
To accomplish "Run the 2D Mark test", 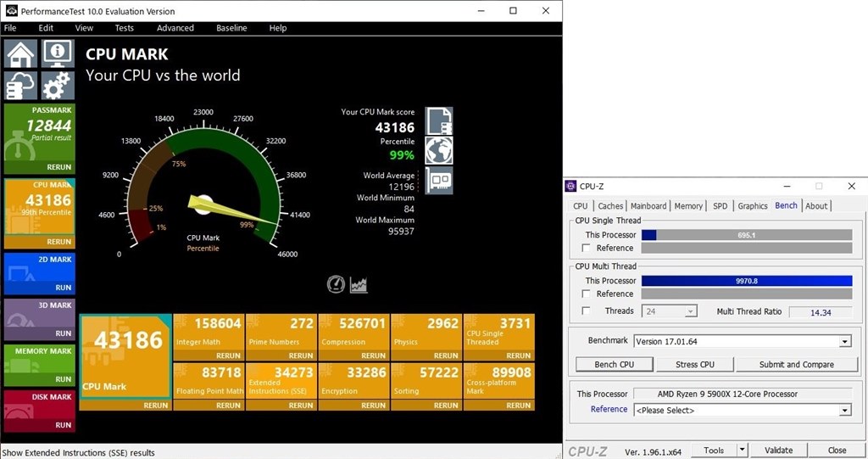I will pos(63,288).
